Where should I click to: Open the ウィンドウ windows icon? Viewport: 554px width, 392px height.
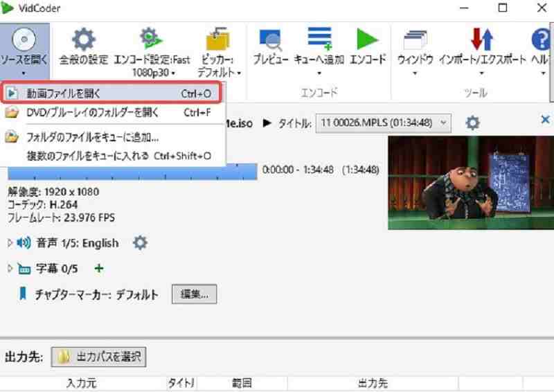(415, 39)
